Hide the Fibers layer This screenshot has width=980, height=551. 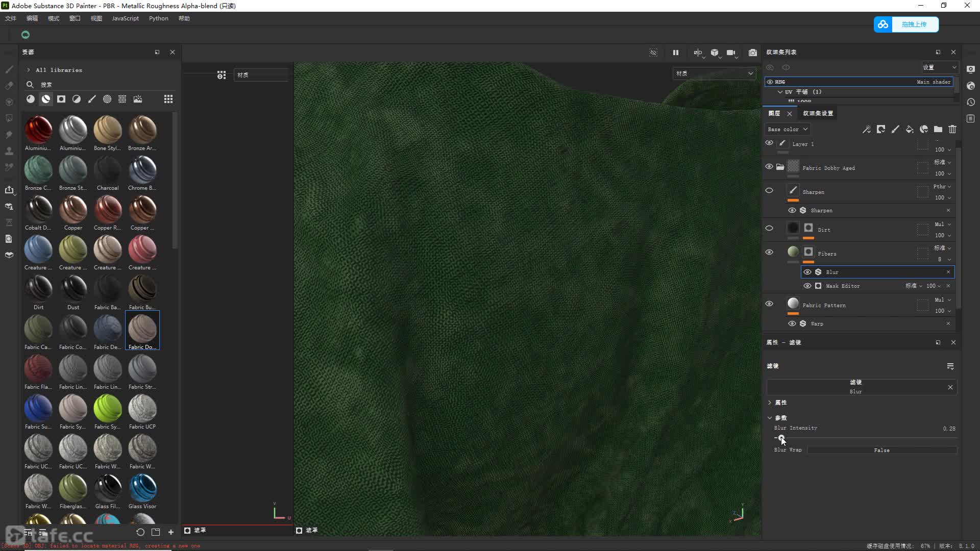pyautogui.click(x=769, y=253)
